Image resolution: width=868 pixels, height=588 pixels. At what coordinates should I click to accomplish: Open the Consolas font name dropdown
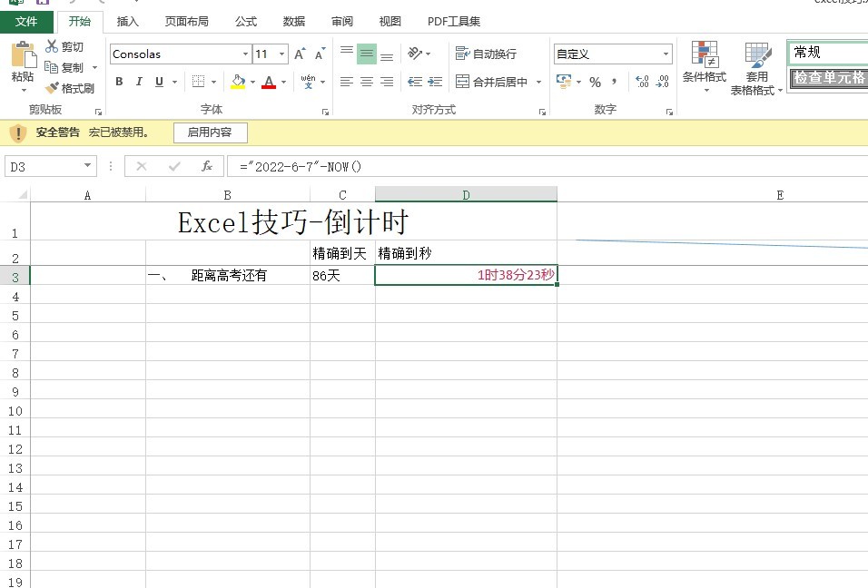(x=245, y=54)
